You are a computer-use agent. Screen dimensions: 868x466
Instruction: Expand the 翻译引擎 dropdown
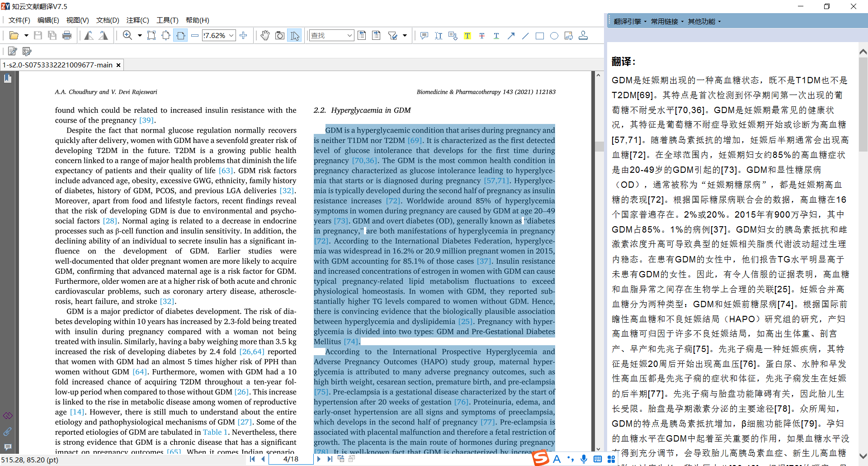point(630,21)
